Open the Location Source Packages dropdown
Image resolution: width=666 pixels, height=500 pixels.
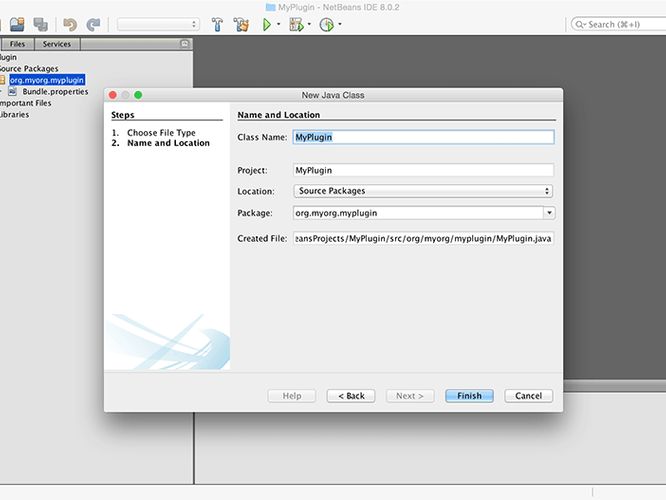(x=423, y=191)
